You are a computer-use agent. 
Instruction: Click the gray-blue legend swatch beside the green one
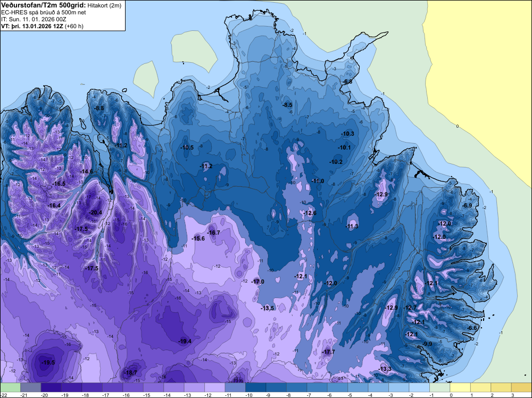coord(30,387)
